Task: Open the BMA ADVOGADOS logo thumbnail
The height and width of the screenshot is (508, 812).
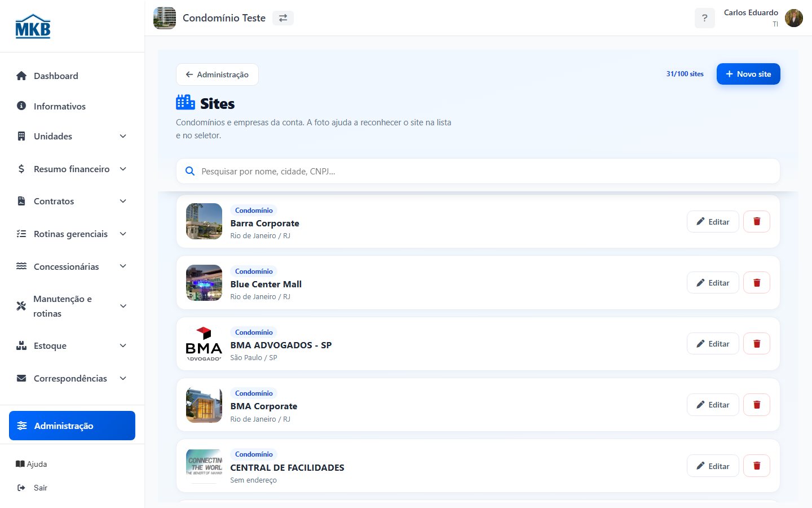Action: (204, 343)
